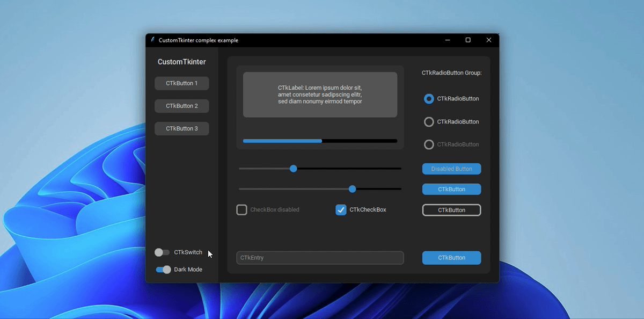The width and height of the screenshot is (644, 319).
Task: Uncheck the CTkCheckBox checkbox
Action: [341, 210]
